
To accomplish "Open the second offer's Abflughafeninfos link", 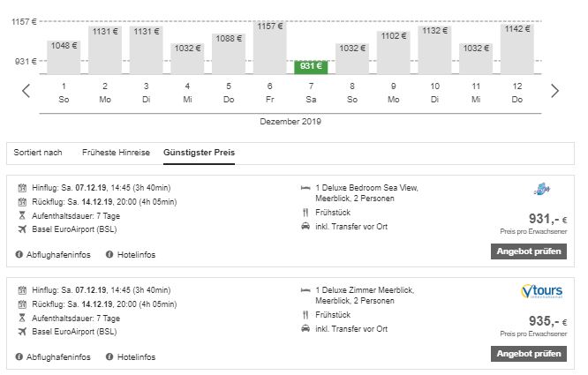I will 58,356.
